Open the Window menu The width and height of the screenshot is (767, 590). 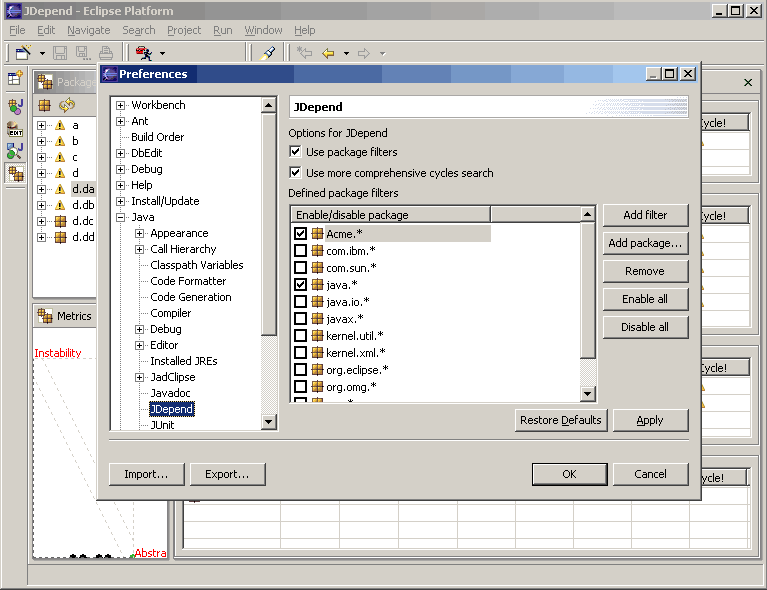pos(263,30)
